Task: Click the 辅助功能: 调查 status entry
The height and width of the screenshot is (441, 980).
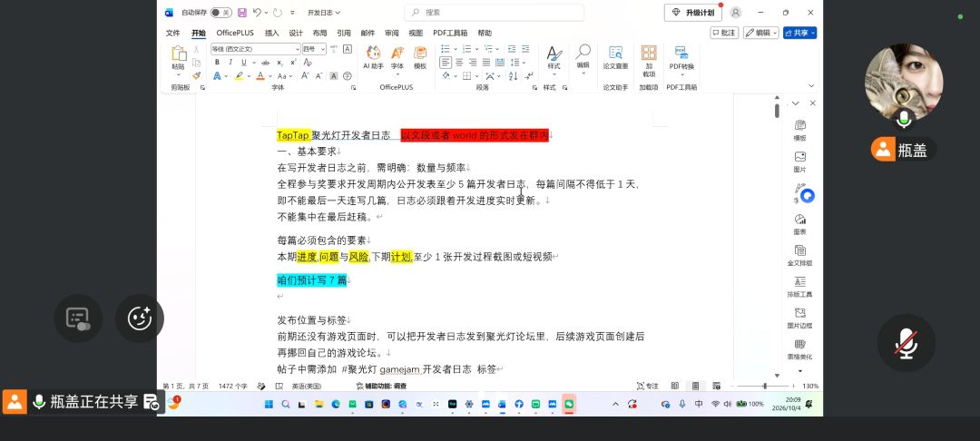Action: 381,386
